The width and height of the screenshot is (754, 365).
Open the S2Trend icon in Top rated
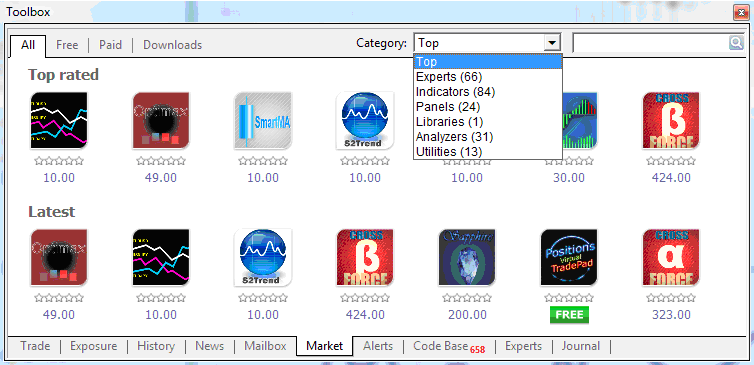tap(365, 120)
